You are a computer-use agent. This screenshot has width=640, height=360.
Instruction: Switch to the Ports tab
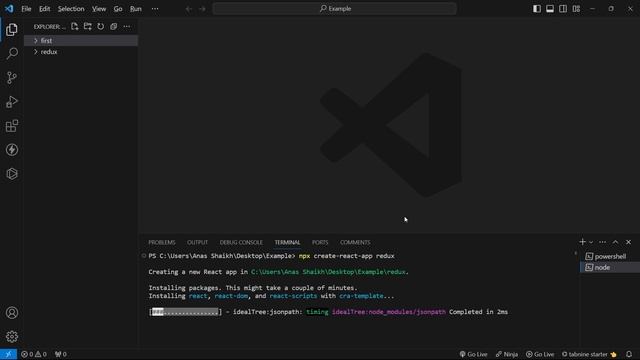click(320, 242)
